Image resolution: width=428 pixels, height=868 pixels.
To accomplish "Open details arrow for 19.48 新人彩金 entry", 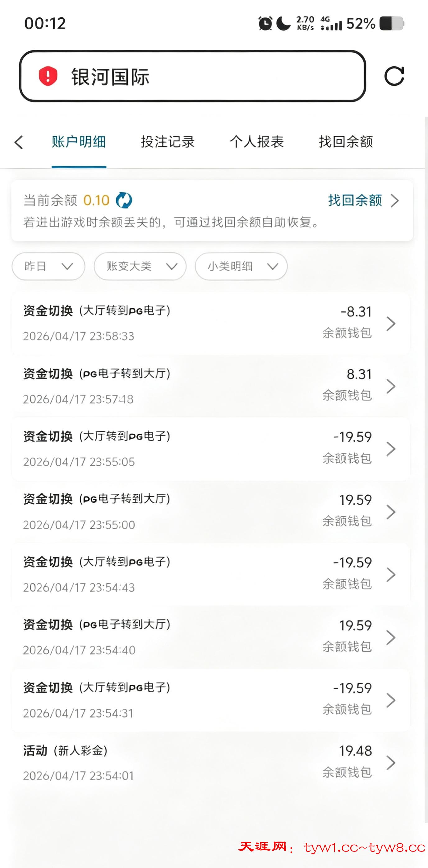I will (x=391, y=763).
